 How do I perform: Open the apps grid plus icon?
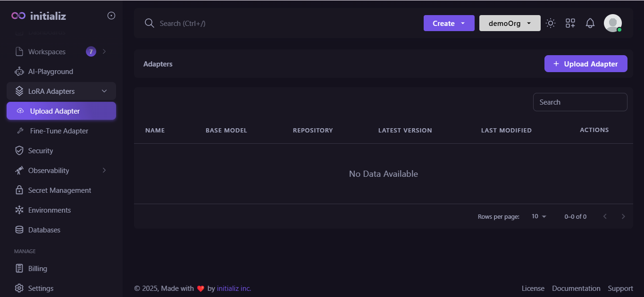pyautogui.click(x=570, y=23)
